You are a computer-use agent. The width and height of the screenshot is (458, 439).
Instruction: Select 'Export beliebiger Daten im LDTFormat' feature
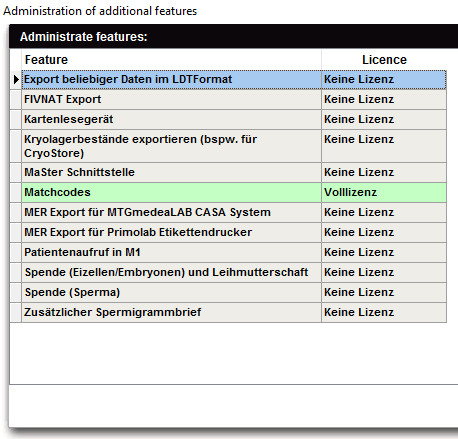pos(171,80)
